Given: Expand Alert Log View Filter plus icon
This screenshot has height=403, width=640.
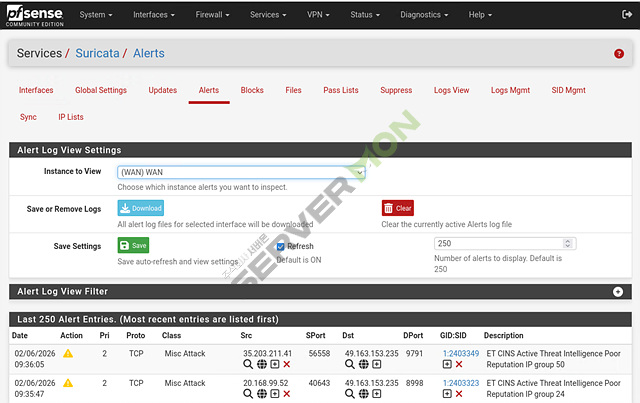Looking at the screenshot, I should pyautogui.click(x=618, y=292).
